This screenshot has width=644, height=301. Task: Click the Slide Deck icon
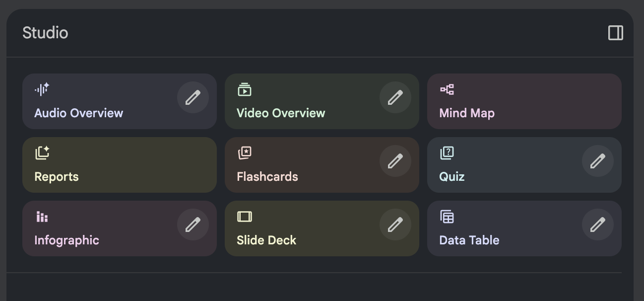click(245, 217)
